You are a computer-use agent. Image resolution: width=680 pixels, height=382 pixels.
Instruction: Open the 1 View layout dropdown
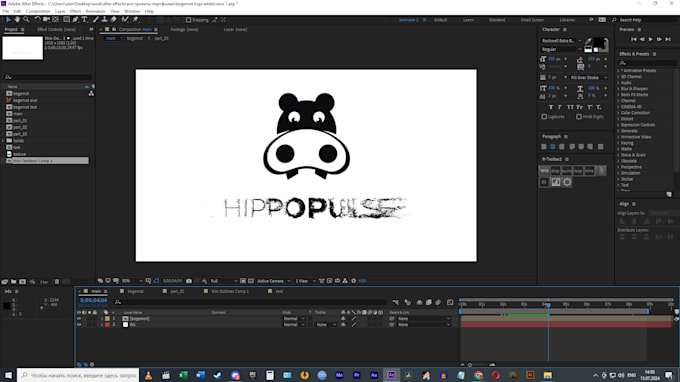[305, 281]
